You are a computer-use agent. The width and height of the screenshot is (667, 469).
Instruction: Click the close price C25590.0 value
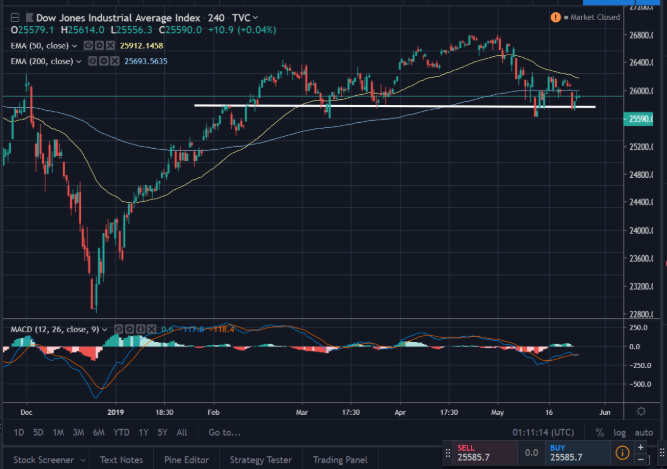(180, 30)
